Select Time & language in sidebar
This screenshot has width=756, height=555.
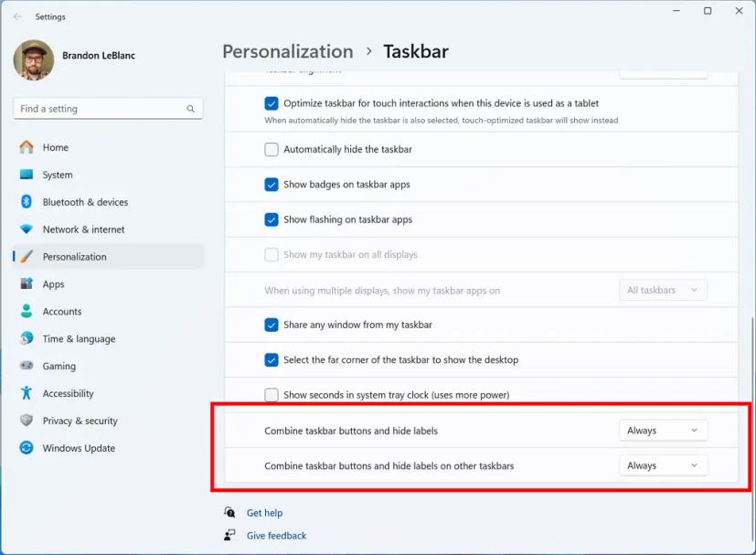(79, 338)
